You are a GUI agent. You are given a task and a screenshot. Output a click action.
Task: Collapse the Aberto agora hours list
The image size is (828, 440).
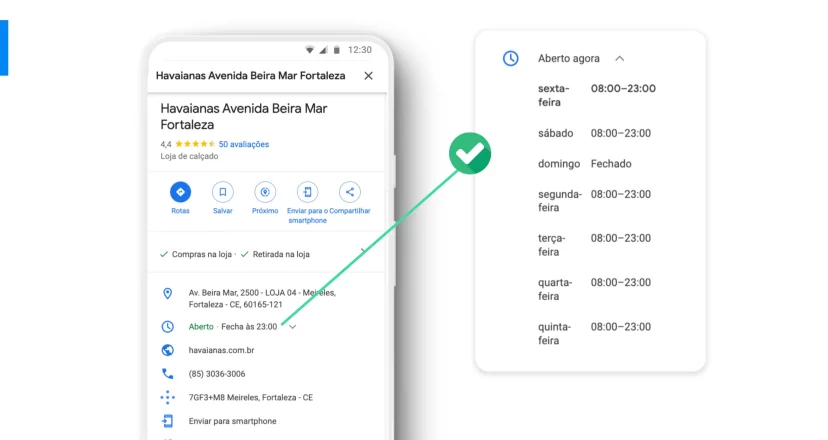(619, 59)
